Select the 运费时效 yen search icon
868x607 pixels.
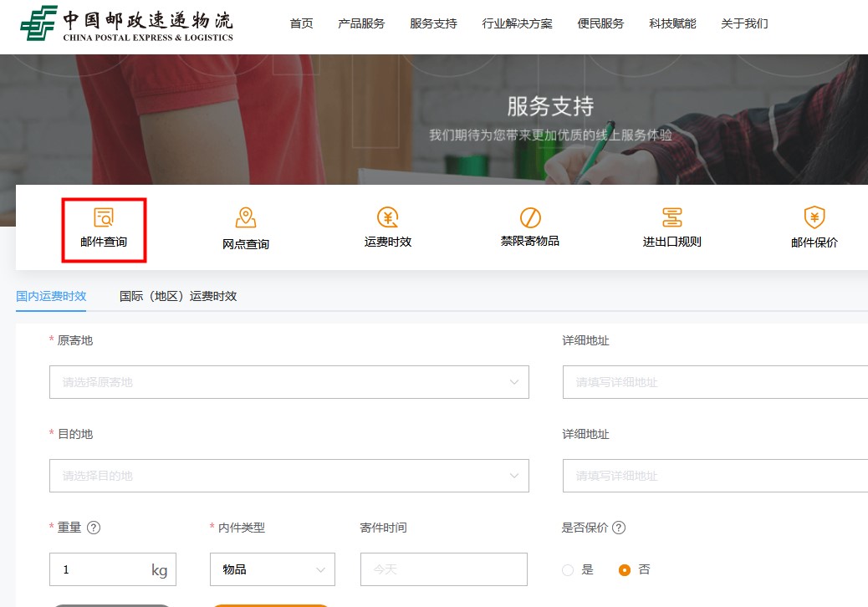pyautogui.click(x=387, y=218)
